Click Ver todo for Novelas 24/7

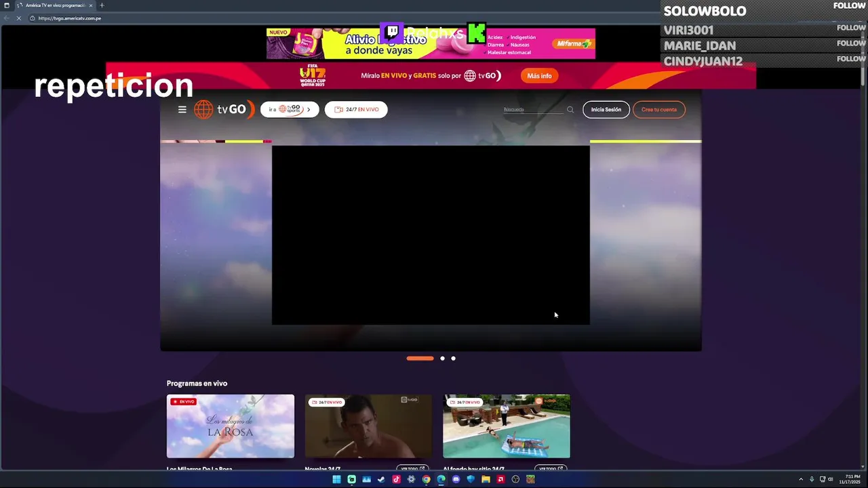(412, 468)
